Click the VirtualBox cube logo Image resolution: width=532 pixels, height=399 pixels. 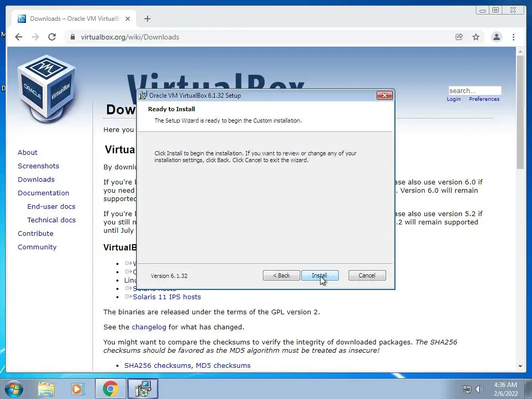tap(46, 88)
